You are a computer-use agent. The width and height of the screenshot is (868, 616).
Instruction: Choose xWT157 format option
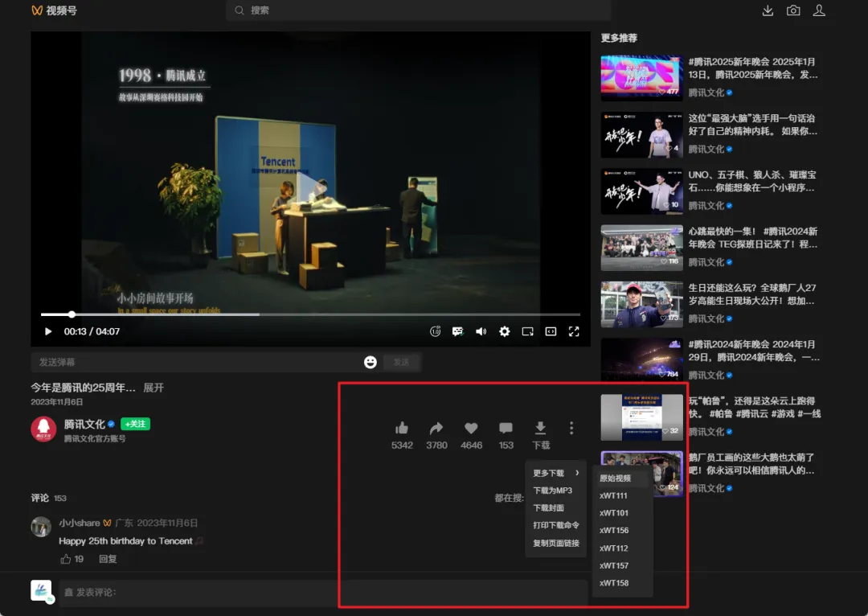tap(623, 565)
